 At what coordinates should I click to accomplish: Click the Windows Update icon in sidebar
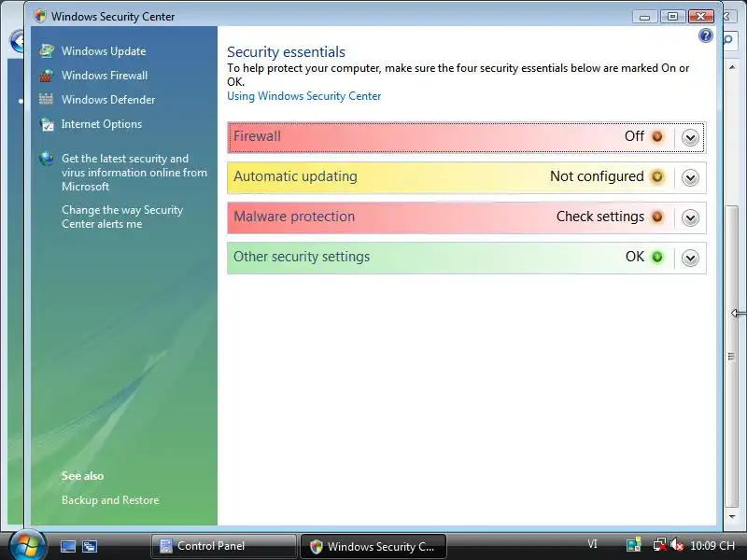(47, 51)
